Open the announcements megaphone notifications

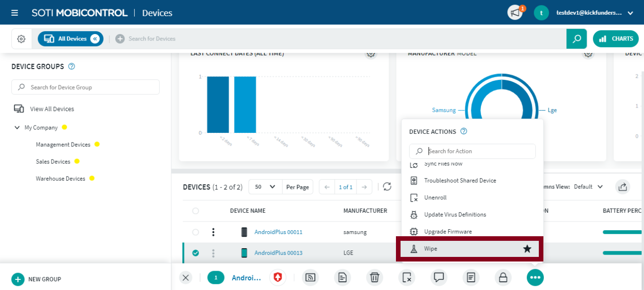point(515,13)
